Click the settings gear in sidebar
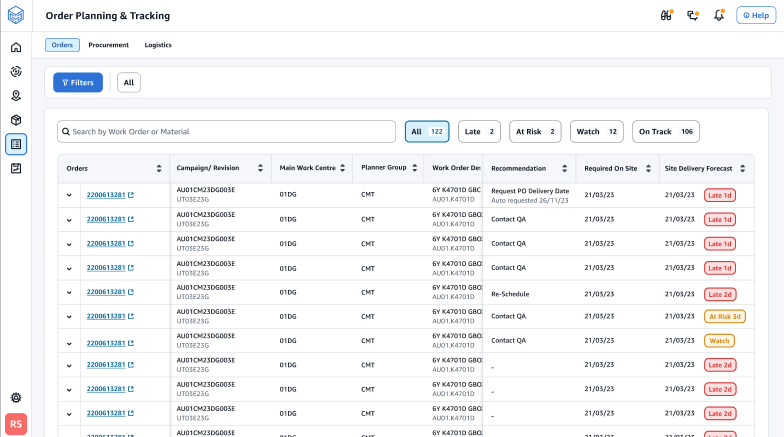 point(16,398)
